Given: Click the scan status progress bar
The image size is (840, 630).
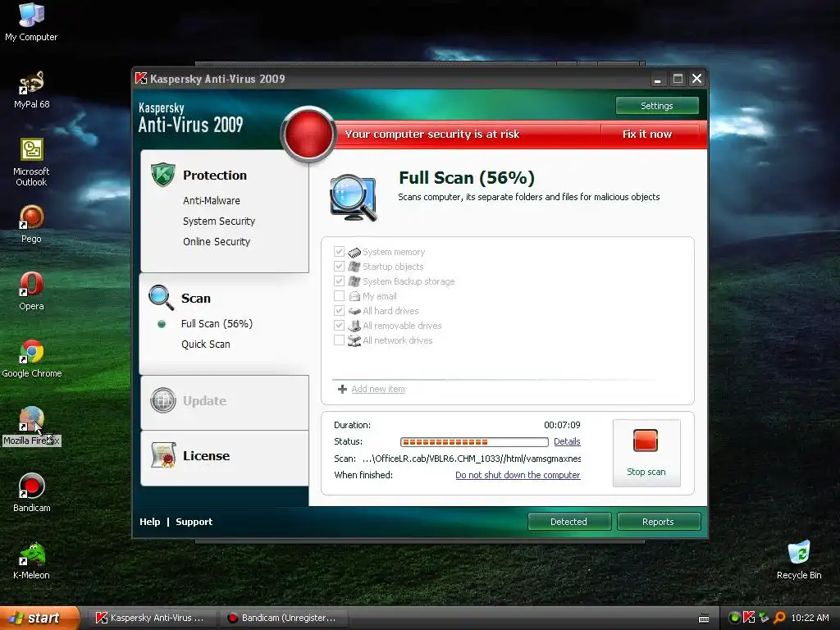Looking at the screenshot, I should tap(474, 442).
